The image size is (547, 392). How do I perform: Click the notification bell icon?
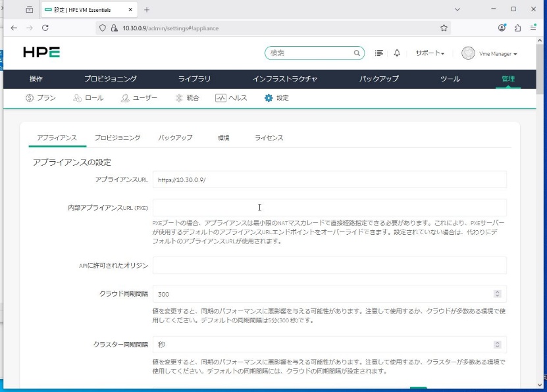point(397,53)
